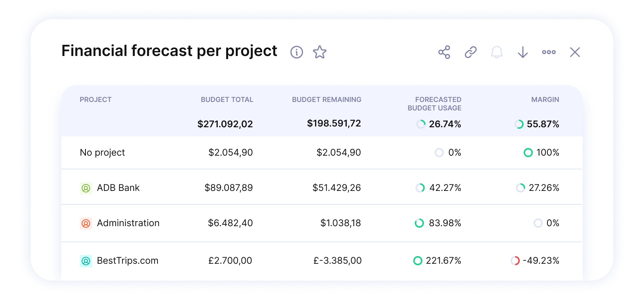Click the BestTrips.com teal project icon
The height and width of the screenshot is (299, 644).
click(86, 261)
